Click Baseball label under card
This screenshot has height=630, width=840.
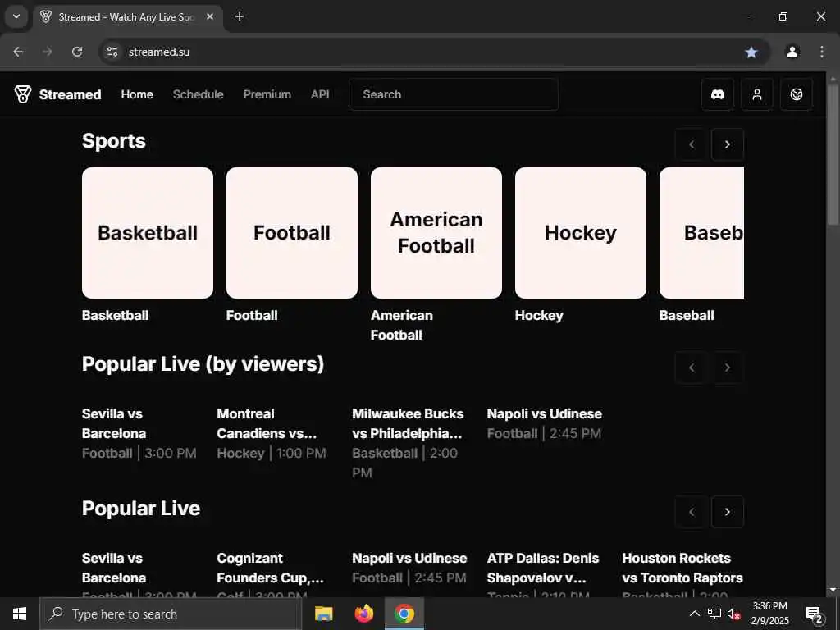coord(687,316)
